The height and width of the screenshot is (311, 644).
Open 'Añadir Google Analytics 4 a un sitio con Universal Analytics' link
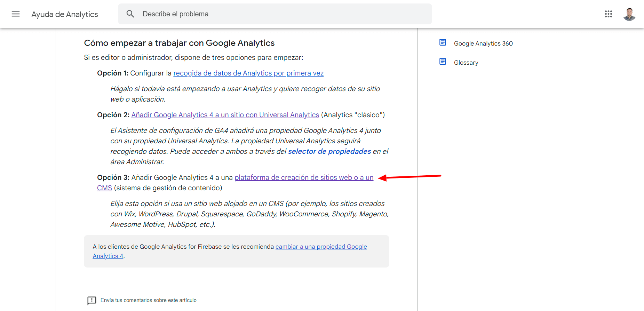[x=225, y=115]
